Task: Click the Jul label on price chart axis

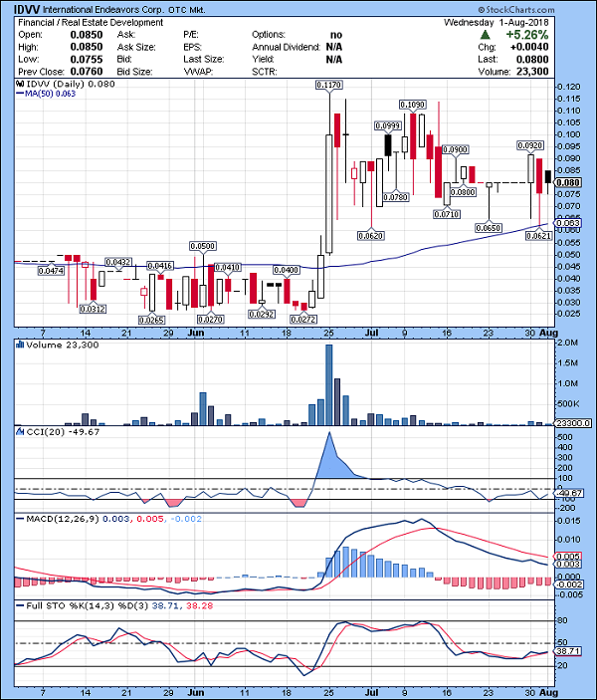Action: (371, 333)
